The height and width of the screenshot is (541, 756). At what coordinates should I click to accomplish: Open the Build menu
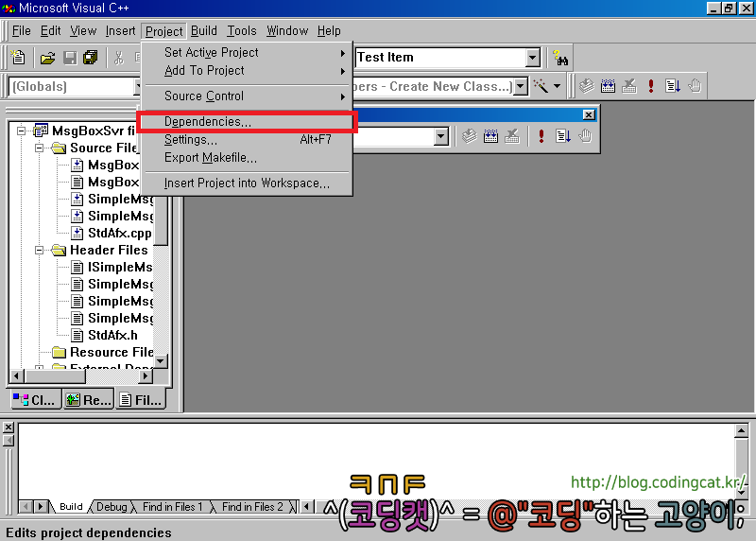click(x=203, y=31)
